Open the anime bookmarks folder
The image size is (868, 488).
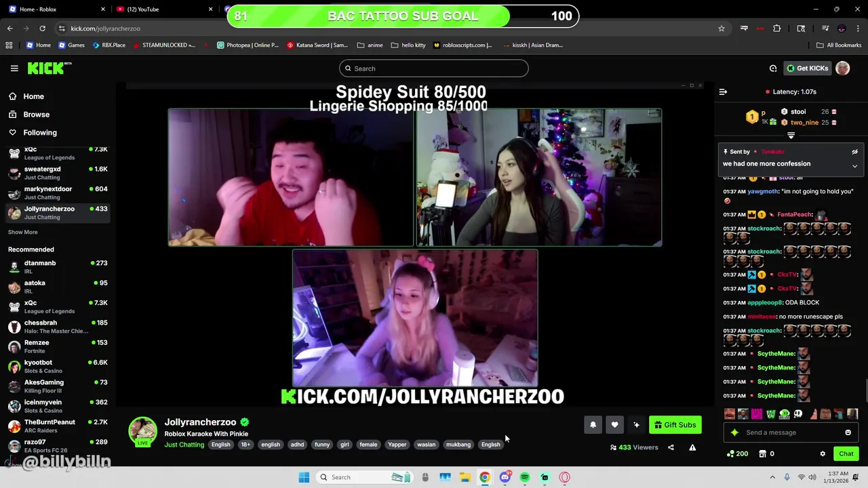370,45
